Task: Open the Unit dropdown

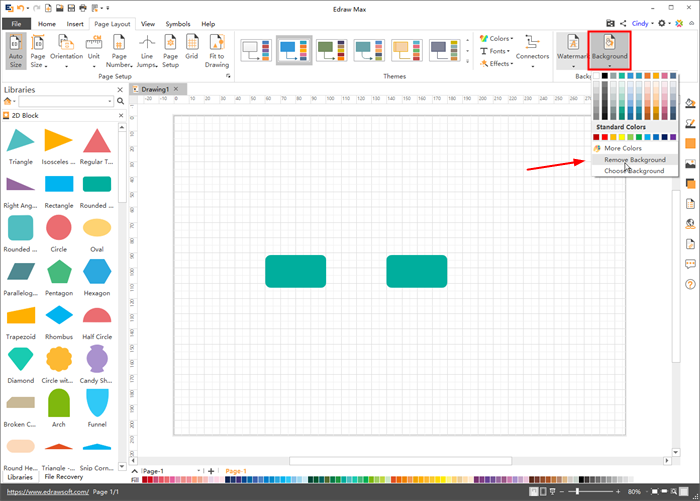Action: coord(94,50)
